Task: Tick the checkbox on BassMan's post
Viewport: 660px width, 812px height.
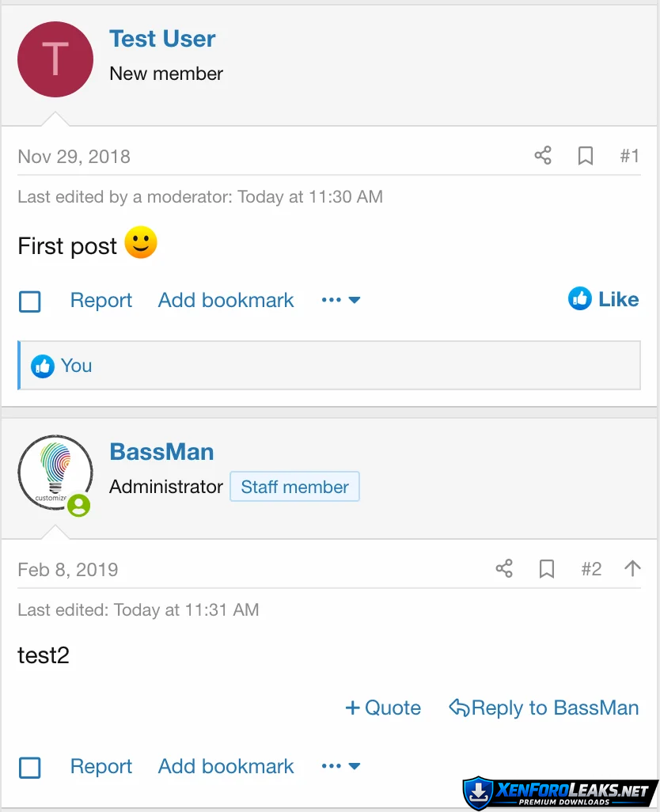Action: click(30, 768)
